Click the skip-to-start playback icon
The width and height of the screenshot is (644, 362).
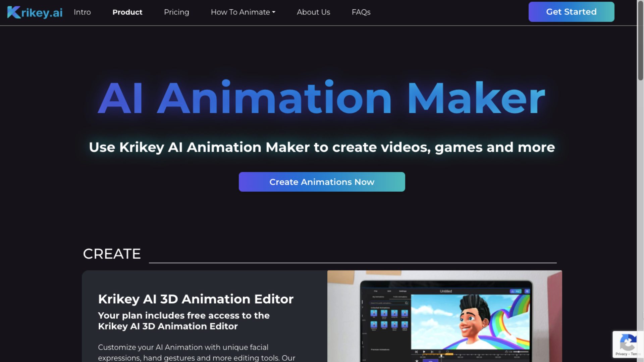[x=416, y=352]
